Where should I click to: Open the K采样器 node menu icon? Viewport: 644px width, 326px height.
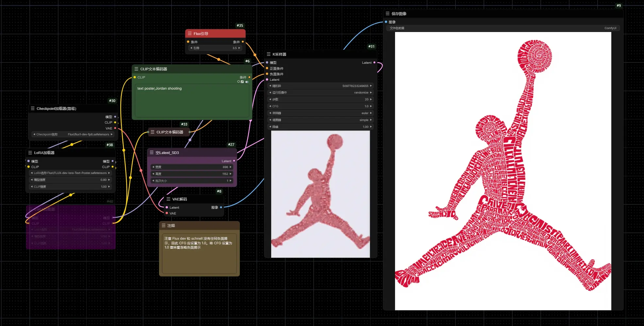269,54
